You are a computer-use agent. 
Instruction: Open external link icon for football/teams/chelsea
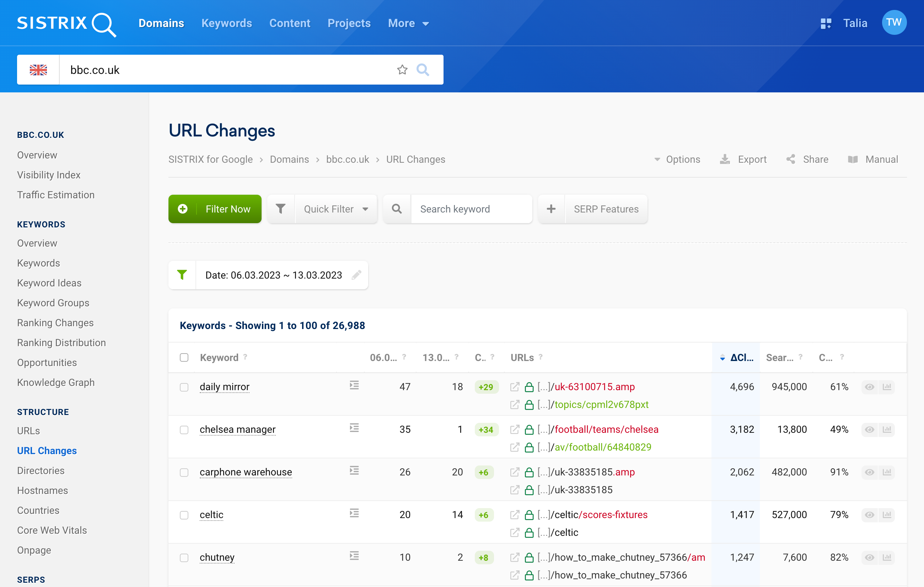coord(515,429)
